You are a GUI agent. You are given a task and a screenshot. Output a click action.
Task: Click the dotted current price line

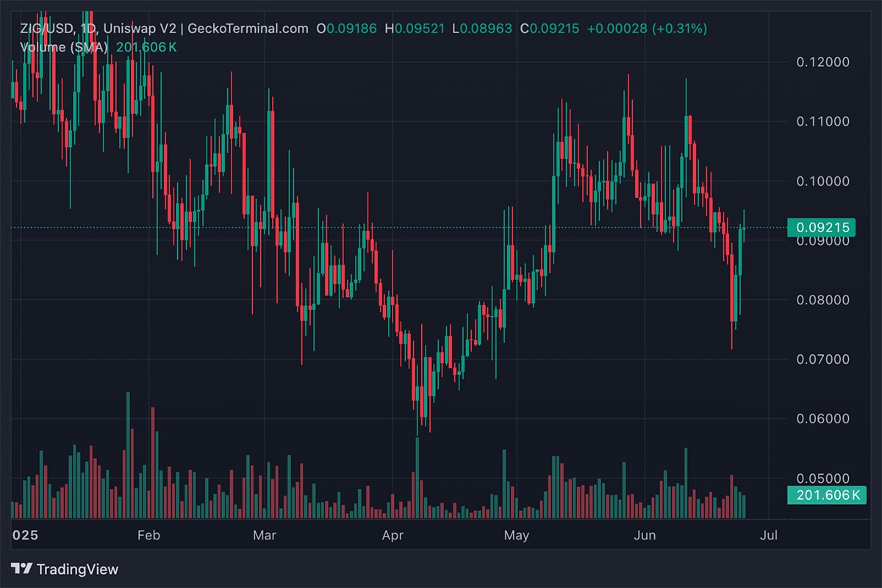point(294,228)
